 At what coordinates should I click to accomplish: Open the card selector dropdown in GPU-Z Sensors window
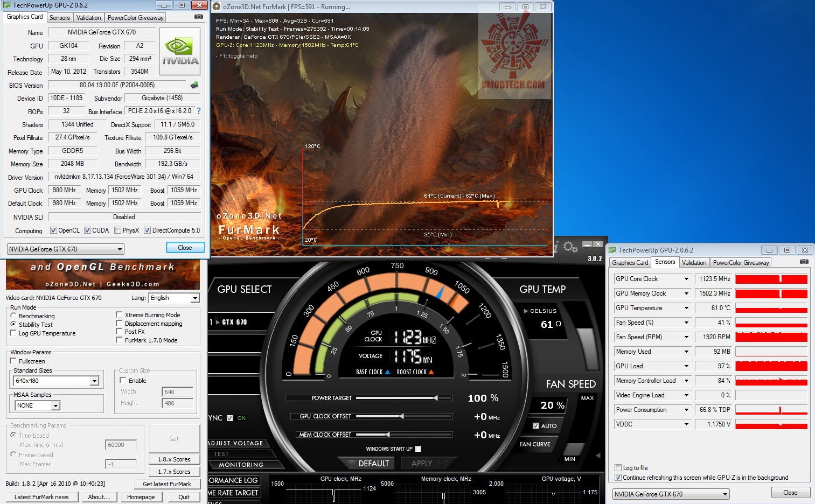point(671,494)
